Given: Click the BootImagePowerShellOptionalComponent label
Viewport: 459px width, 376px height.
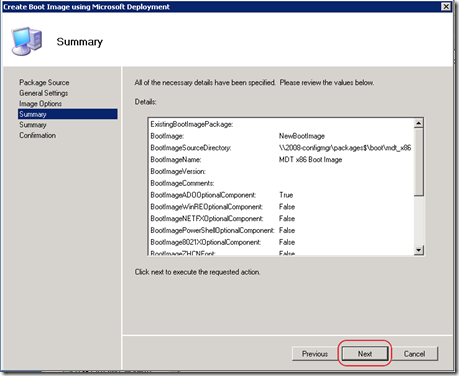Looking at the screenshot, I should (212, 230).
